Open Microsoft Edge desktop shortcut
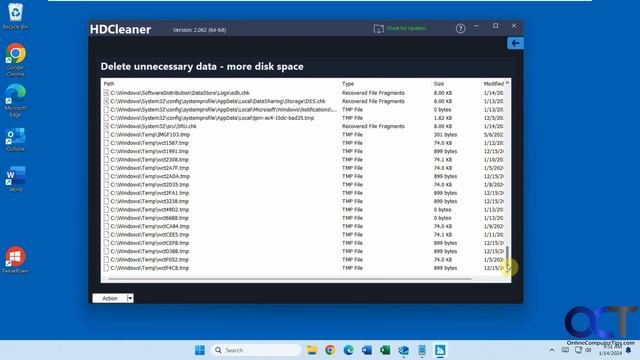This screenshot has width=640, height=360. pyautogui.click(x=15, y=101)
